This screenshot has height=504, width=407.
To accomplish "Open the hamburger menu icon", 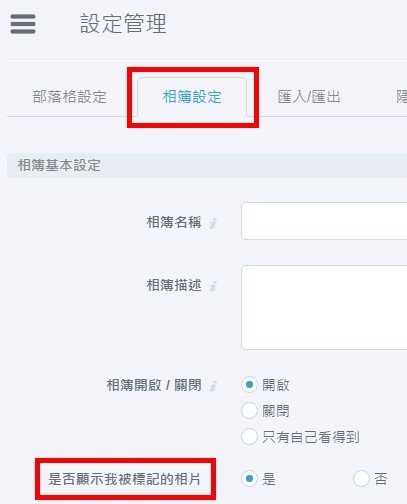I will click(x=23, y=24).
